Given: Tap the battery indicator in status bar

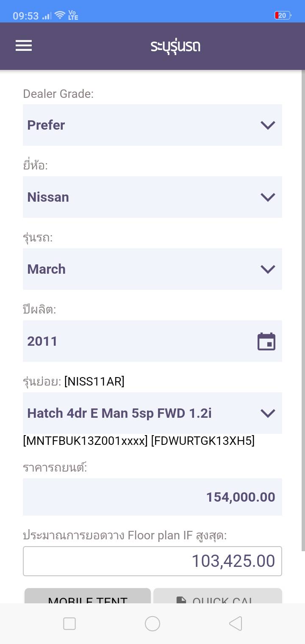Looking at the screenshot, I should tap(282, 16).
